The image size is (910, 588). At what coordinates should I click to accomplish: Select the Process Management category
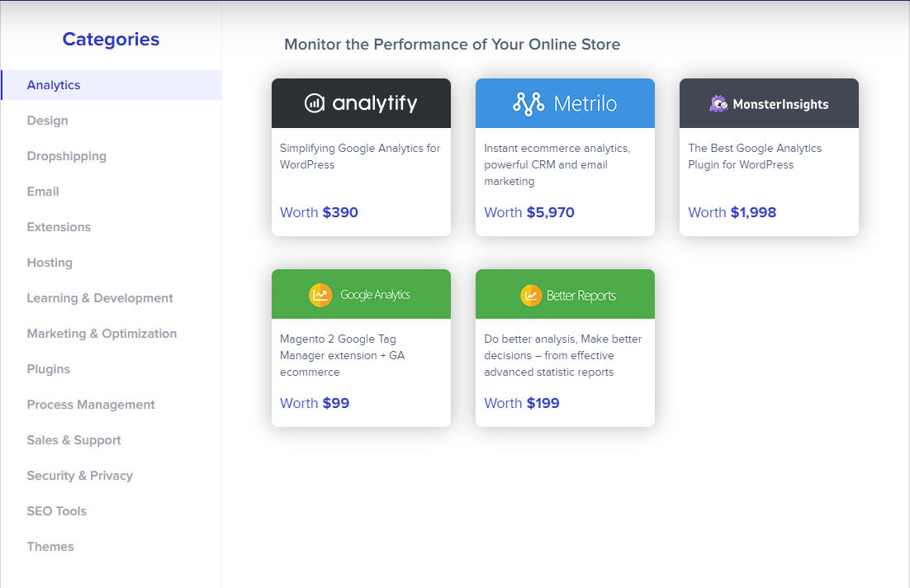(91, 405)
